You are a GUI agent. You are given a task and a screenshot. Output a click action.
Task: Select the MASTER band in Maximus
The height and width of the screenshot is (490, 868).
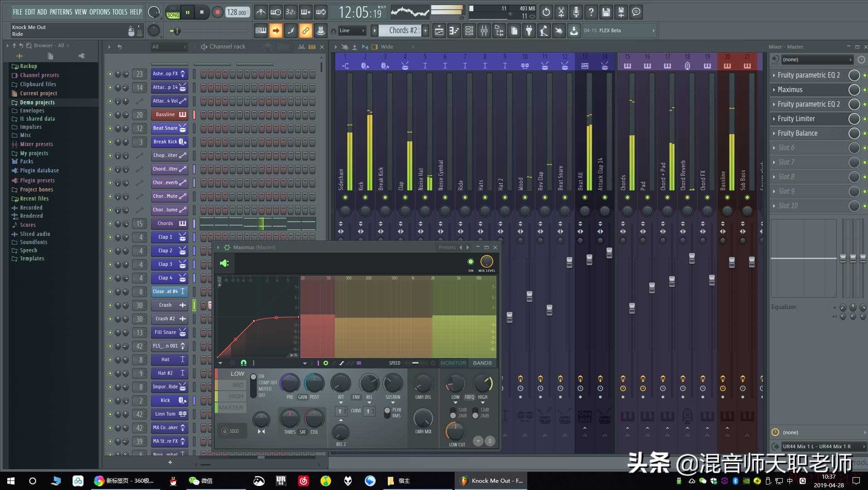(231, 407)
